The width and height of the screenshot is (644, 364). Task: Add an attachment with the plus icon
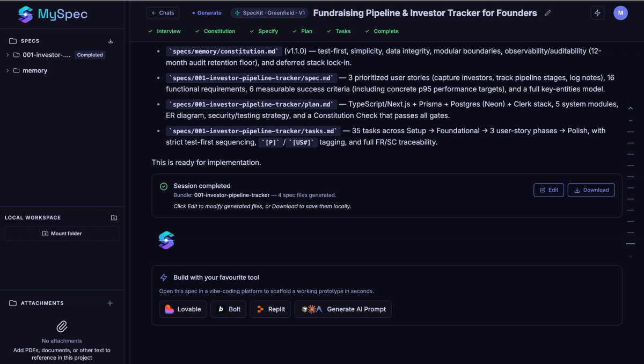point(110,303)
